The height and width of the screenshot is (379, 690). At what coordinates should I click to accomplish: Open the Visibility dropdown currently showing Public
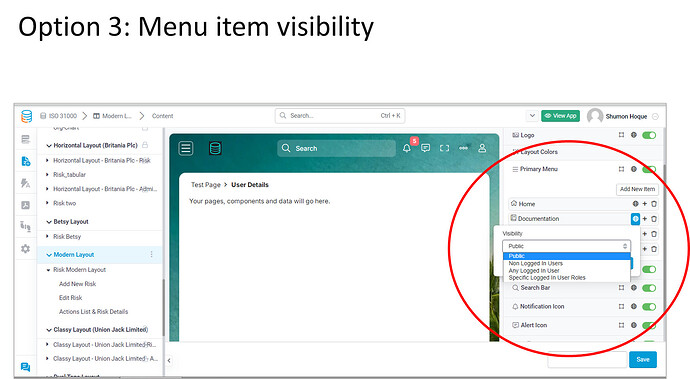[567, 246]
